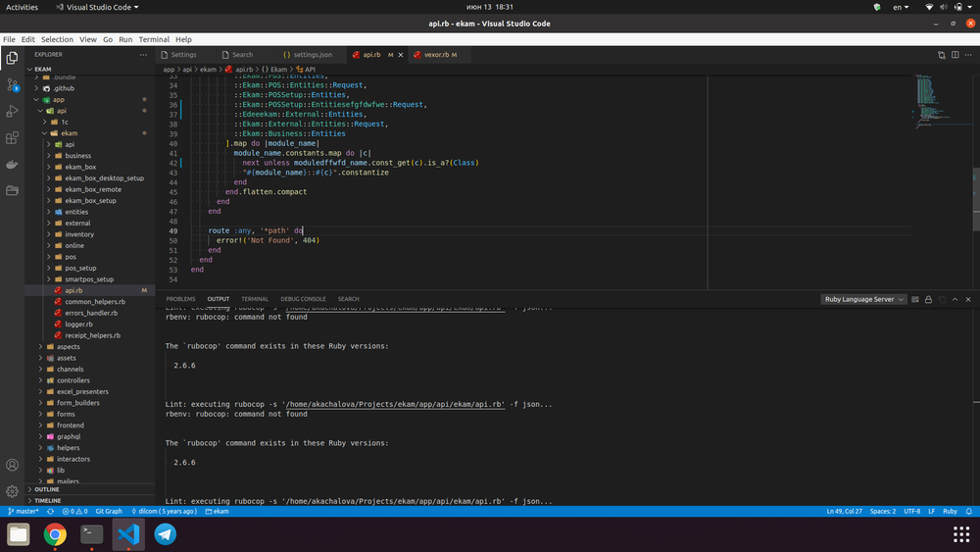Expand the TIMELINE section
The height and width of the screenshot is (552, 980).
click(x=47, y=500)
